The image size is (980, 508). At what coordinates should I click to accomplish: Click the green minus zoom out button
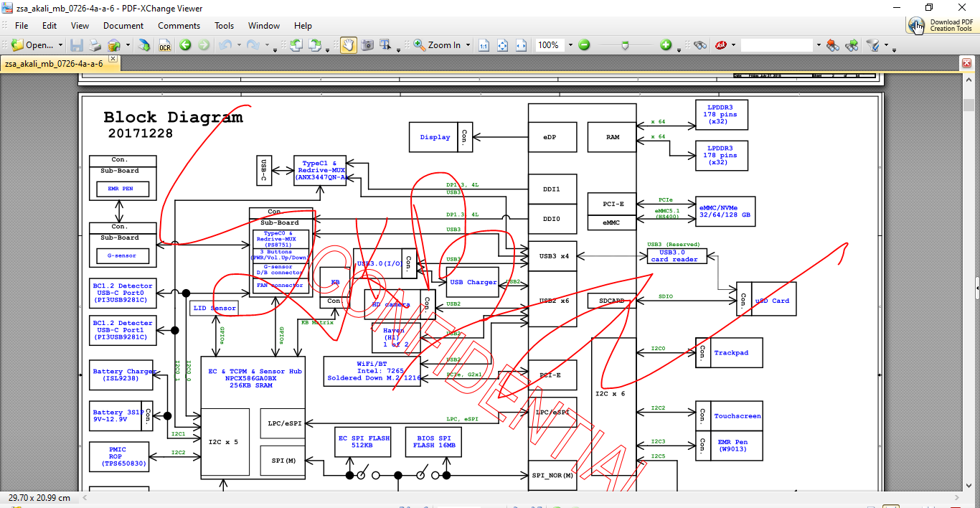tap(584, 45)
